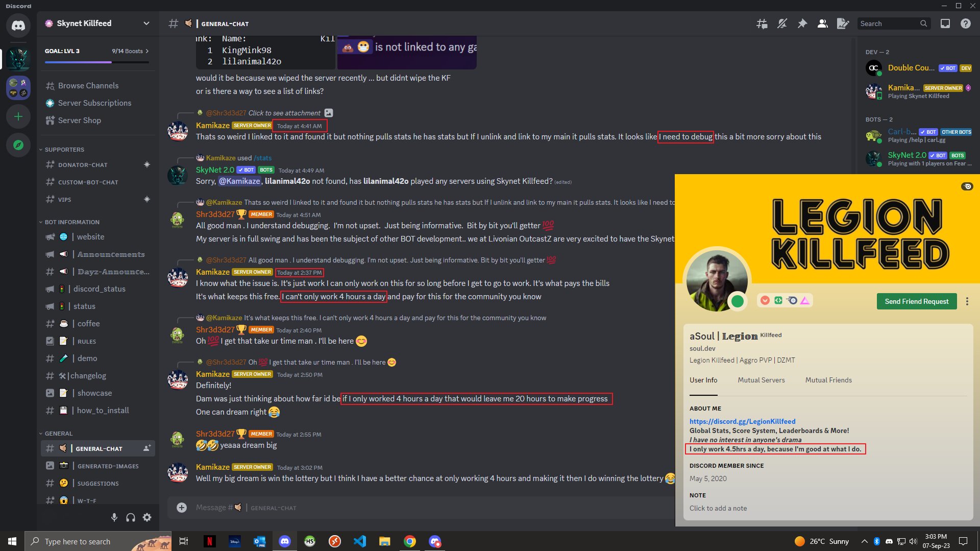Image resolution: width=980 pixels, height=551 pixels.
Task: Click the server boost progress bar
Action: tap(97, 62)
